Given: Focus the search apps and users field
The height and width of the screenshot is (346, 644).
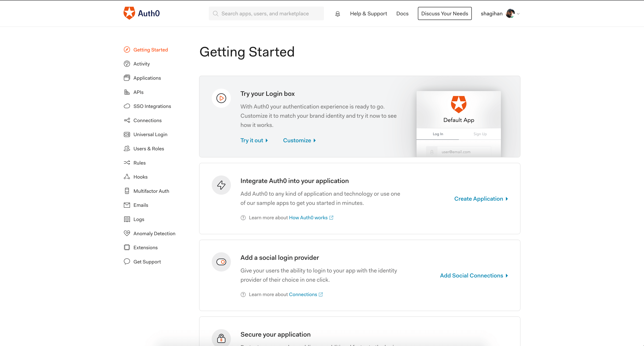Looking at the screenshot, I should 266,13.
